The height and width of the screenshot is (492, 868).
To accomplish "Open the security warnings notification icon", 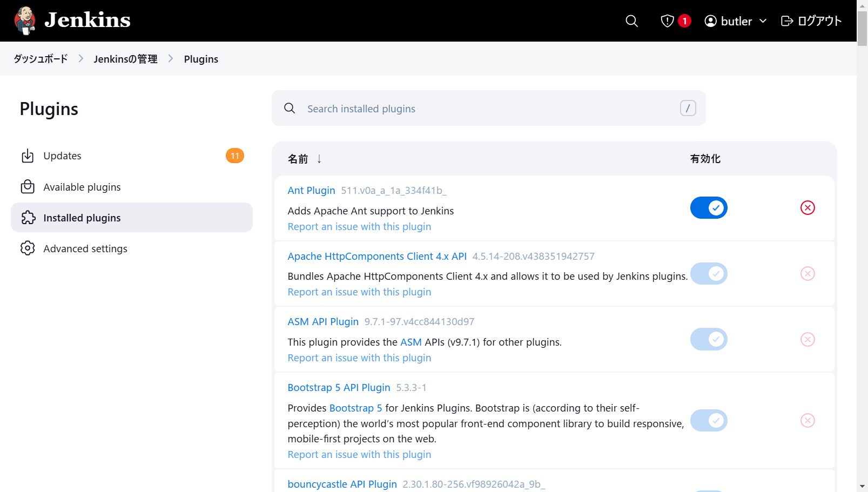I will coord(667,21).
